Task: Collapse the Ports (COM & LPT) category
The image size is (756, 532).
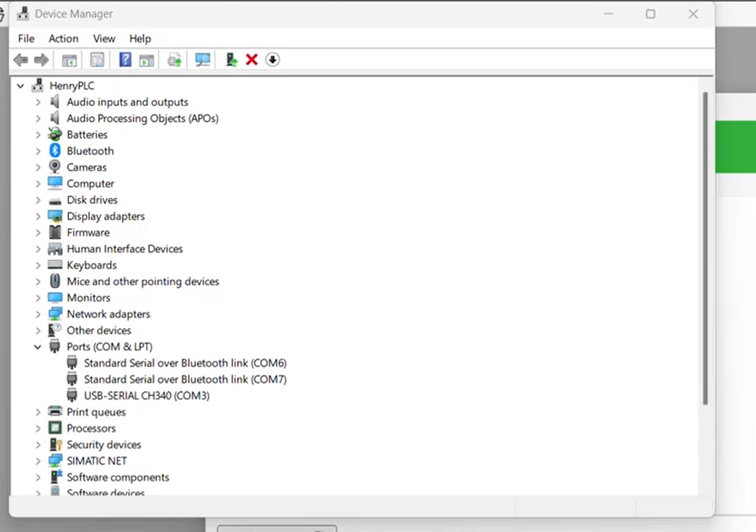Action: click(x=38, y=347)
